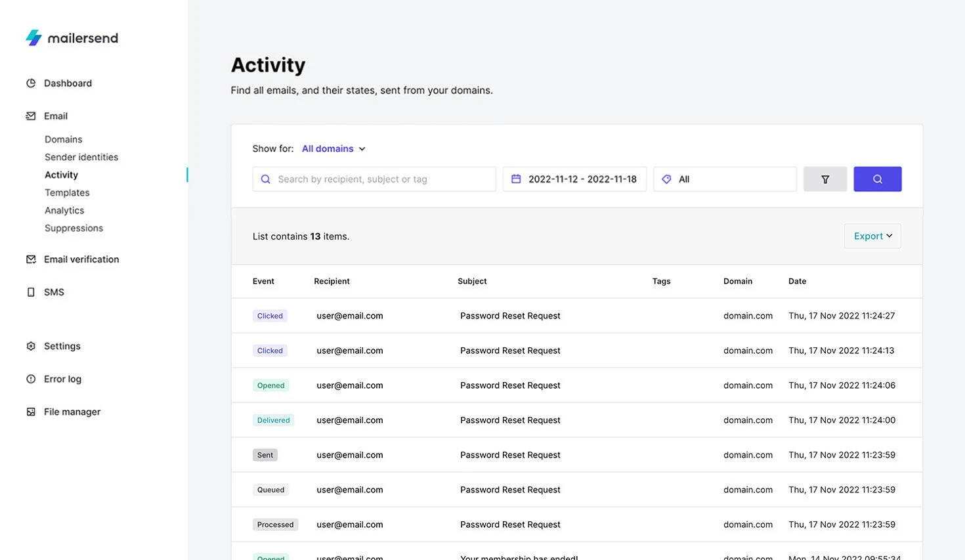965x560 pixels.
Task: Go to Suppressions in sidebar
Action: click(x=74, y=228)
